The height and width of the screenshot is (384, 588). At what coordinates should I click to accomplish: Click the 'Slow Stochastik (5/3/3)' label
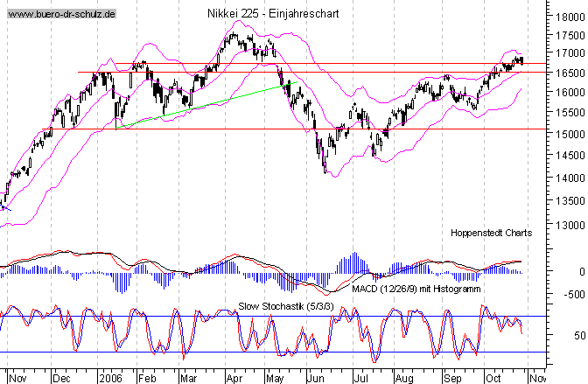[x=286, y=306]
